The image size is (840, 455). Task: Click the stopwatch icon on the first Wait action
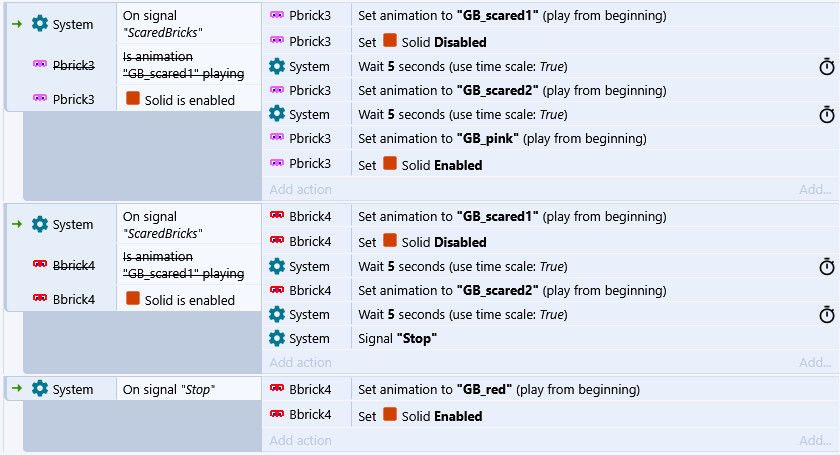tap(827, 66)
